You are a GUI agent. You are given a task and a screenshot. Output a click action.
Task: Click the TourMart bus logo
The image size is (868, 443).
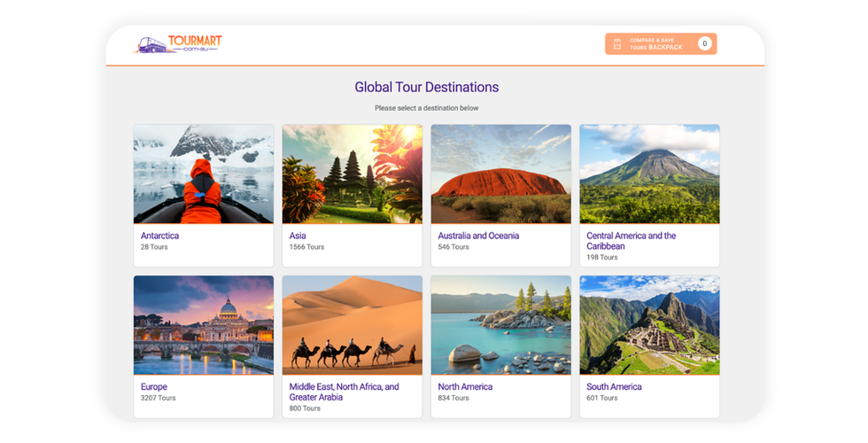177,43
